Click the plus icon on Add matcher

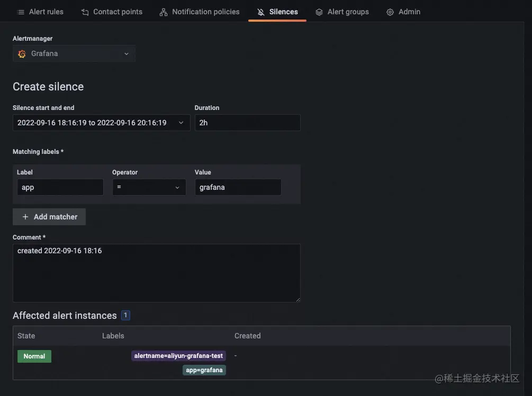tap(25, 217)
